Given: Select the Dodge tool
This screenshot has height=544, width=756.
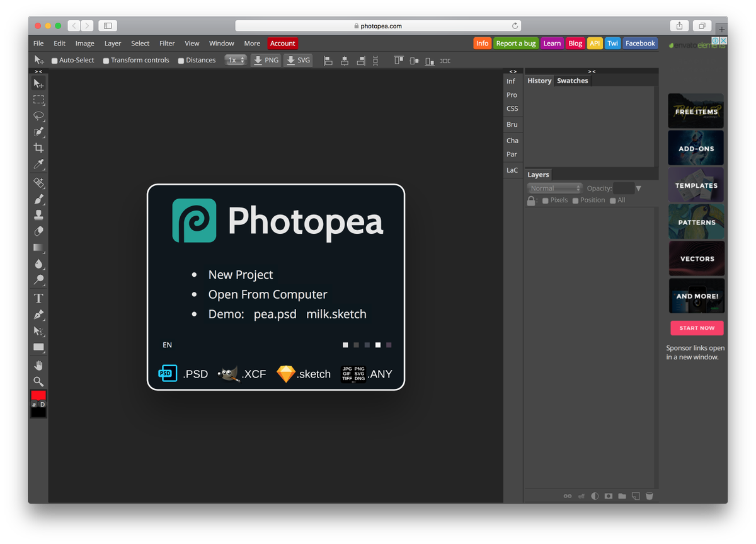Looking at the screenshot, I should [x=39, y=280].
